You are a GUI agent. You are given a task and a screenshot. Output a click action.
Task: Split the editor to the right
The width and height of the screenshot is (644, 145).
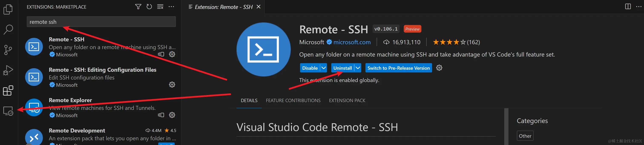coord(628,7)
